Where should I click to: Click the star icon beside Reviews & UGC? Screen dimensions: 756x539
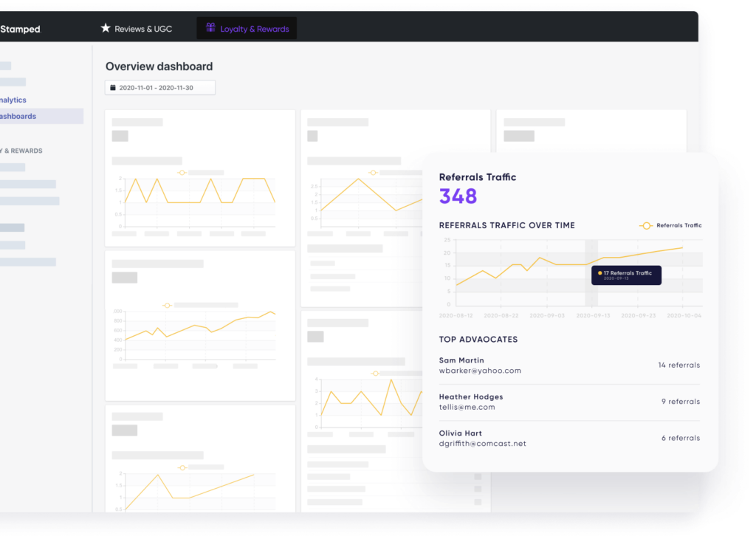coord(106,28)
